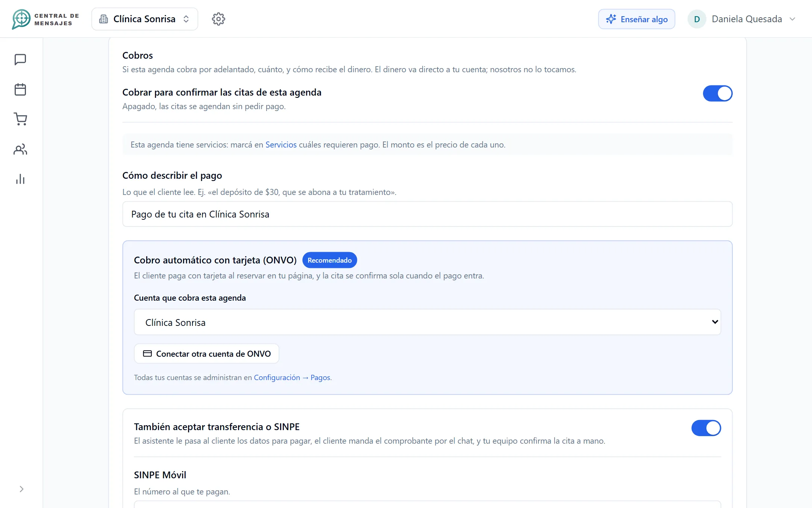Click the Recomendado badge
Screen dimensions: 812x508
(x=329, y=260)
